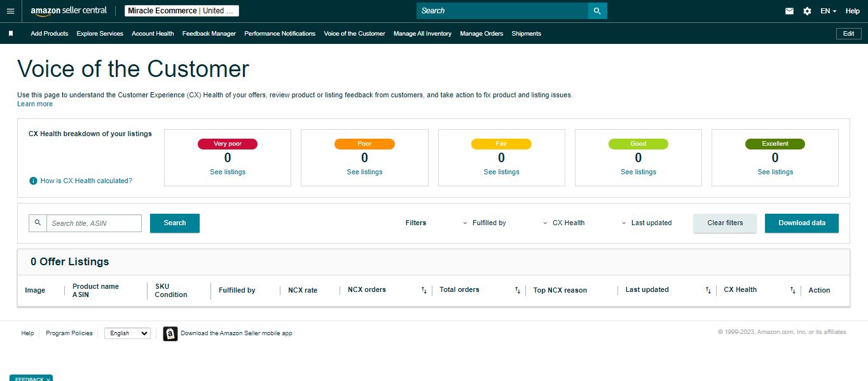
Task: Go to Account Health
Action: [x=153, y=34]
